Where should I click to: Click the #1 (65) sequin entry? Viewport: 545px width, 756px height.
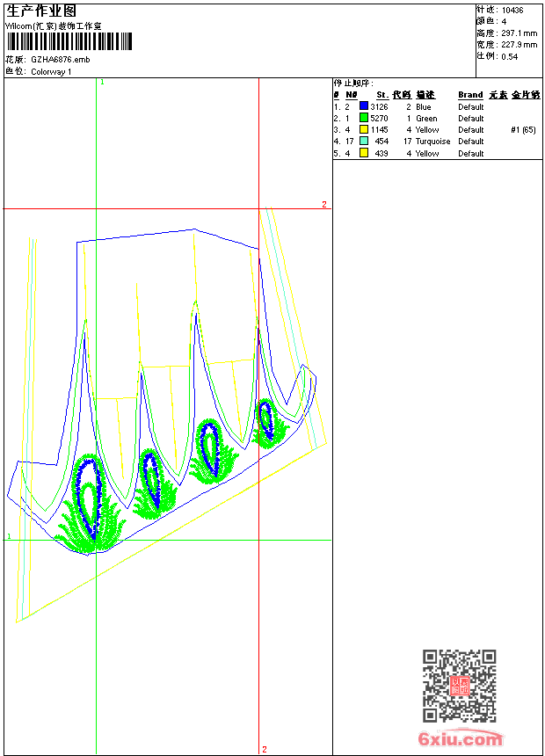tap(523, 130)
